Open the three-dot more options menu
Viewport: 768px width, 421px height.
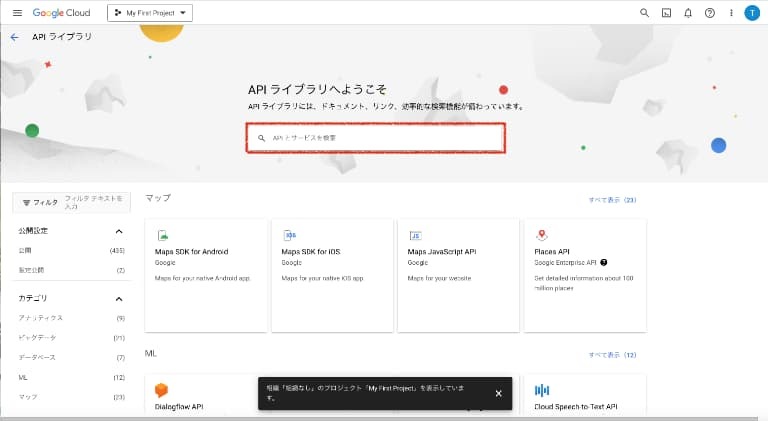[x=730, y=13]
